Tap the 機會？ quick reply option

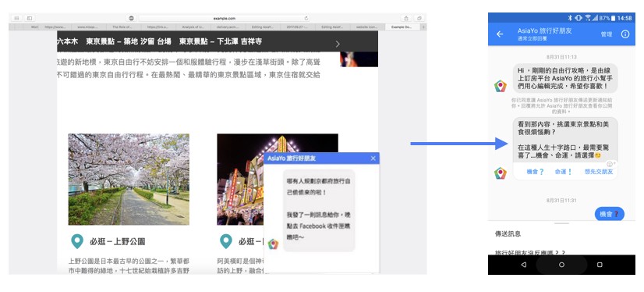click(x=535, y=172)
